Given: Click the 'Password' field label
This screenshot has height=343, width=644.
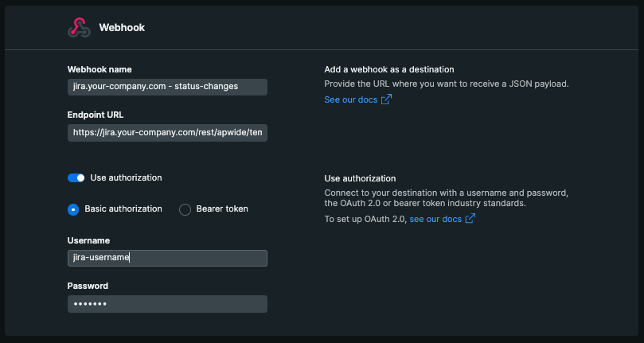Looking at the screenshot, I should pyautogui.click(x=88, y=286).
